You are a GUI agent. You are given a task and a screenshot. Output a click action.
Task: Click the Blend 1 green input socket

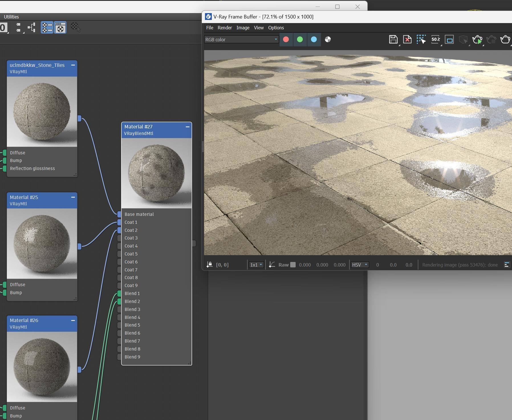(119, 294)
